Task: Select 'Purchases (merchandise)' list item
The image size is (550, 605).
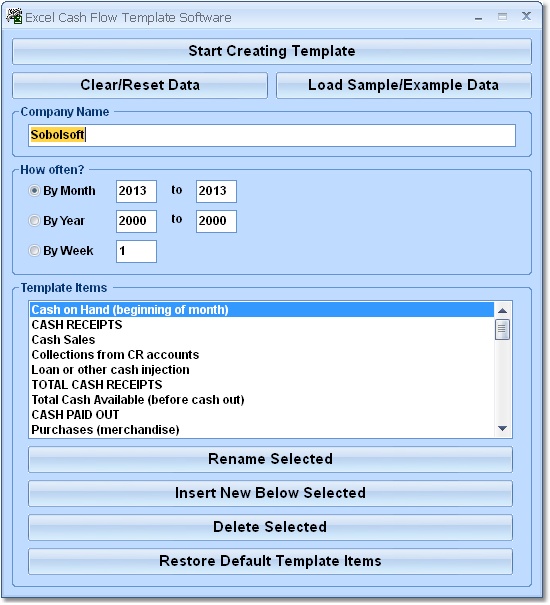Action: click(x=262, y=430)
